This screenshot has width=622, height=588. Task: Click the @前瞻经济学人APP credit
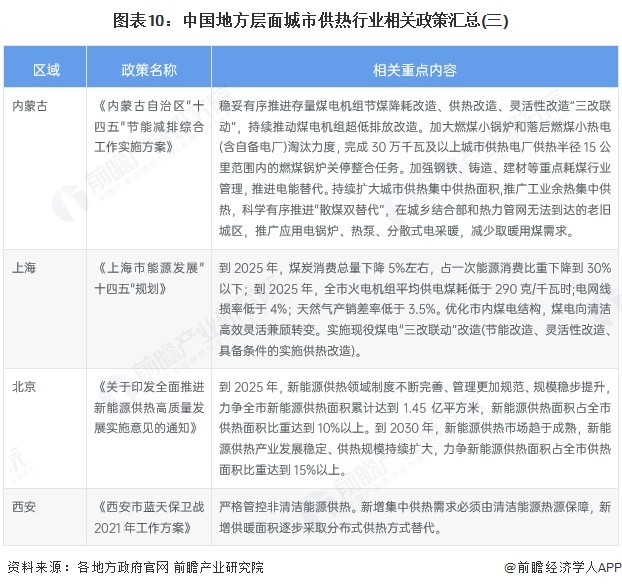(x=563, y=567)
